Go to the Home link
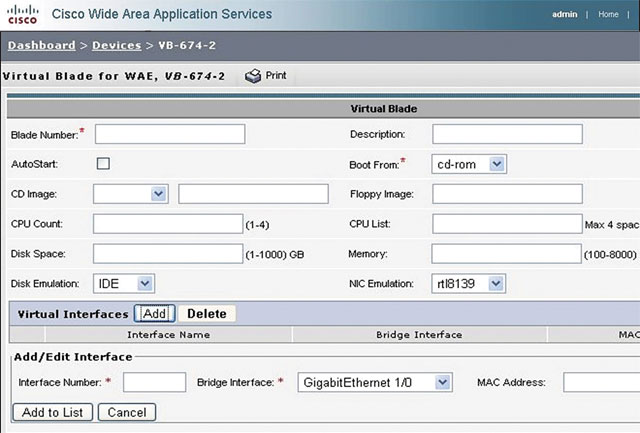This screenshot has height=433, width=640. [608, 14]
